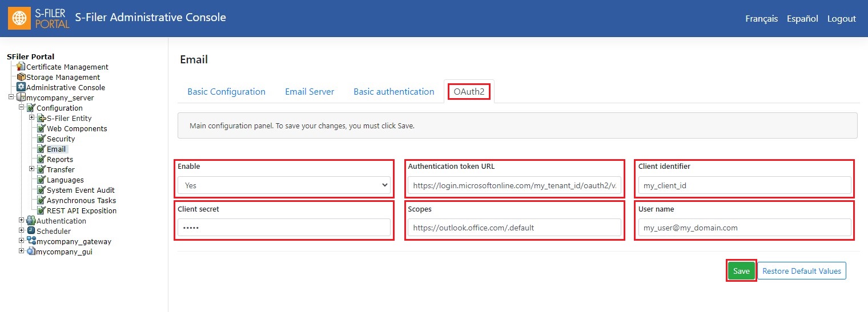
Task: Switch to the Basic Configuration tab
Action: (x=227, y=92)
